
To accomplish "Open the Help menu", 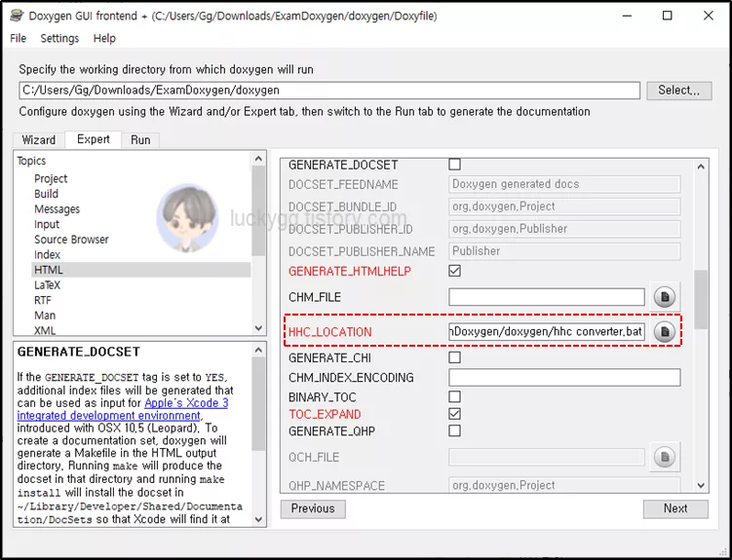I will [104, 38].
